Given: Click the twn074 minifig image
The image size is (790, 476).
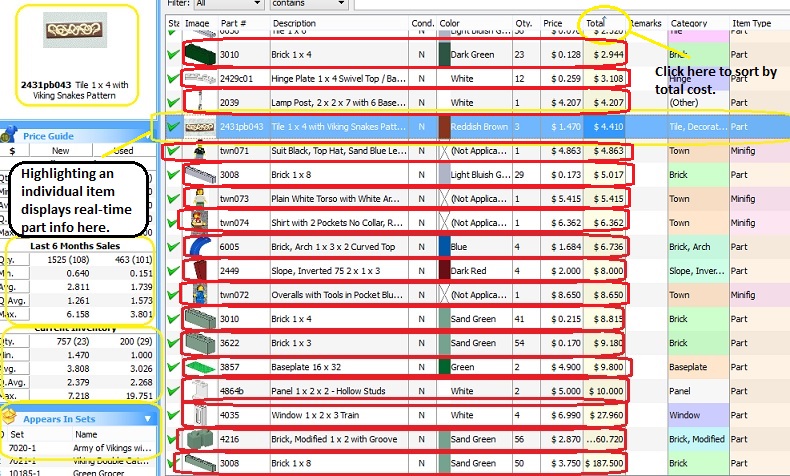Looking at the screenshot, I should (x=200, y=222).
